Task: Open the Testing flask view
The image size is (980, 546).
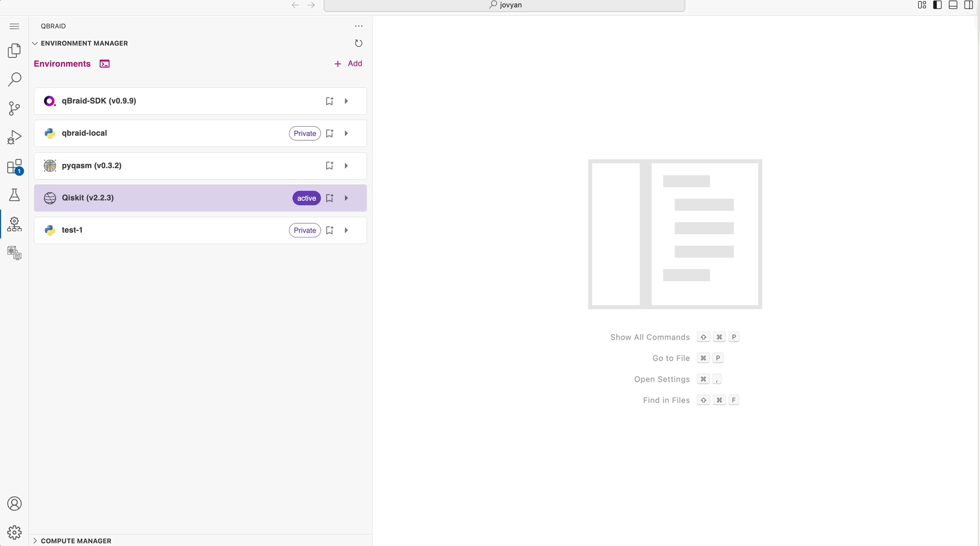Action: [15, 195]
